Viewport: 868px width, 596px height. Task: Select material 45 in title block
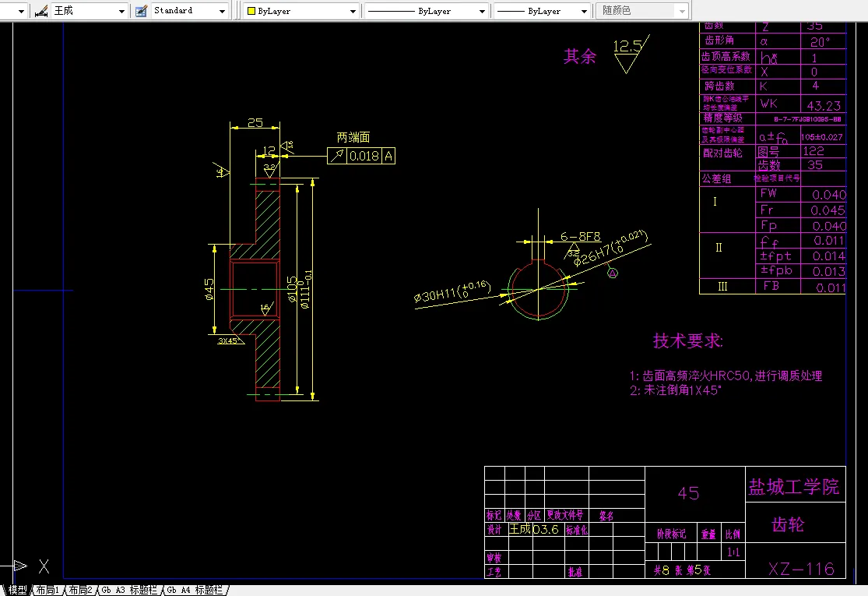click(689, 493)
